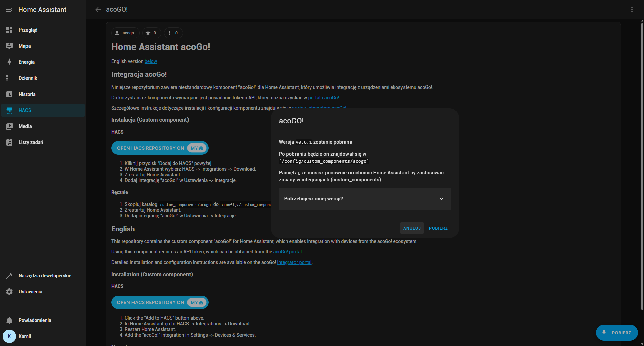Open Ustawienia gear icon
The width and height of the screenshot is (644, 346).
click(x=9, y=292)
